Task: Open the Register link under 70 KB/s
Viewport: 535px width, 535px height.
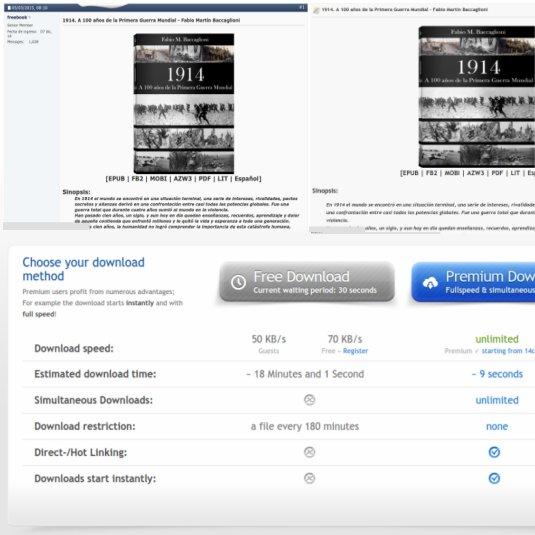Action: coord(355,351)
